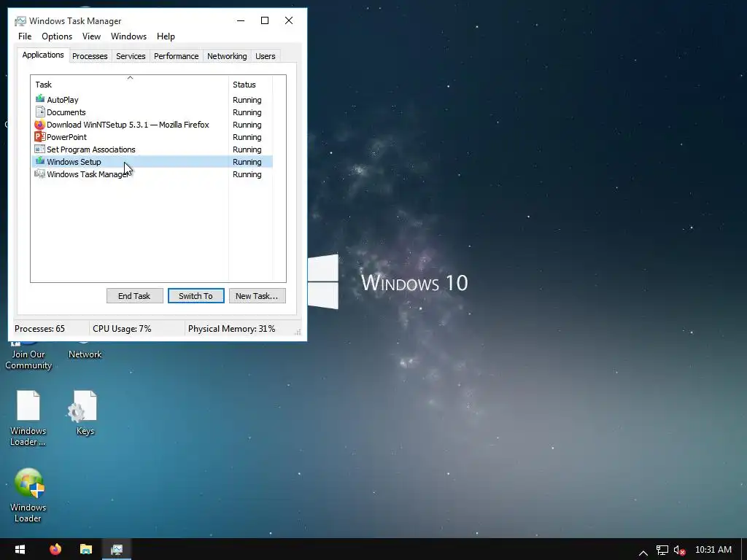This screenshot has width=747, height=560.
Task: Open the Options menu
Action: point(57,36)
